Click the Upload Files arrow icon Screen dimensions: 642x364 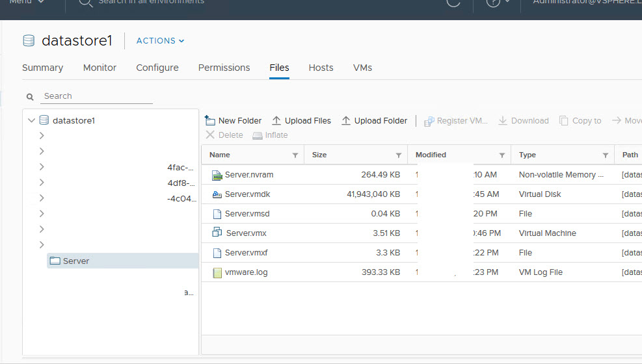coord(276,120)
